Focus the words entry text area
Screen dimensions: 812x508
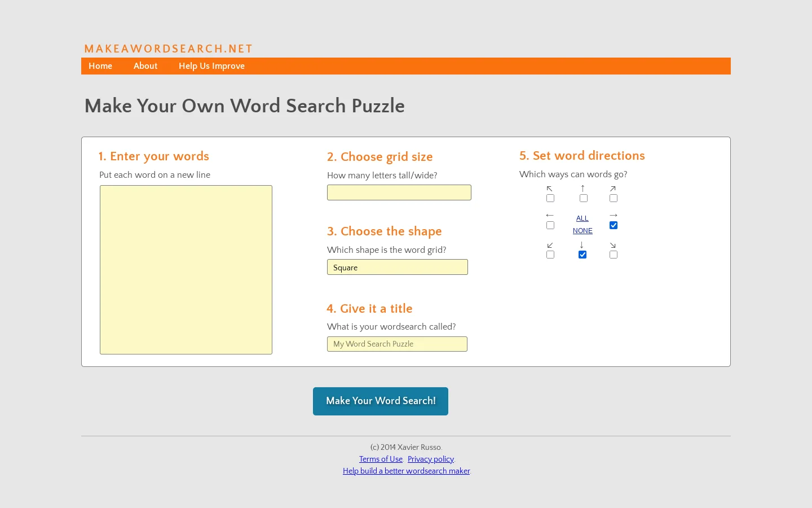click(x=186, y=270)
